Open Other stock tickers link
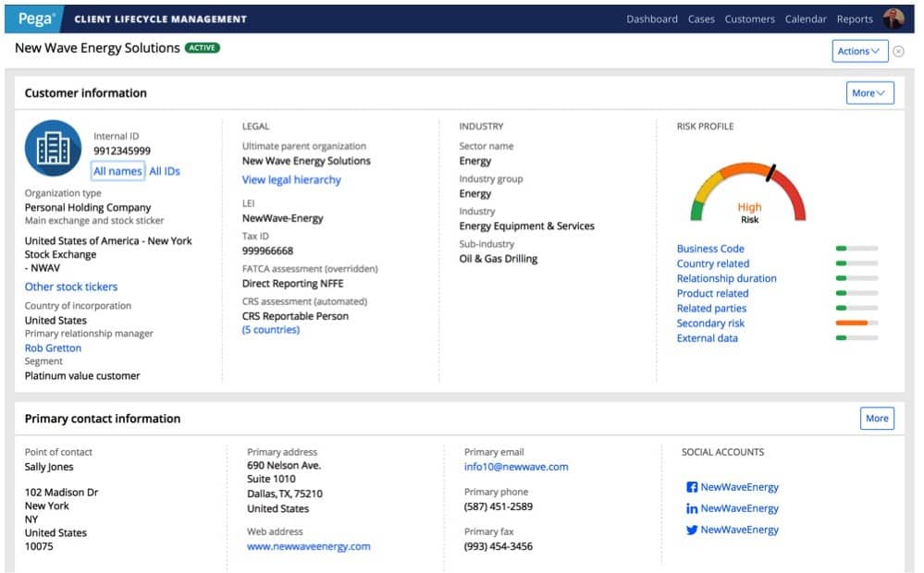924x573 pixels. click(71, 286)
